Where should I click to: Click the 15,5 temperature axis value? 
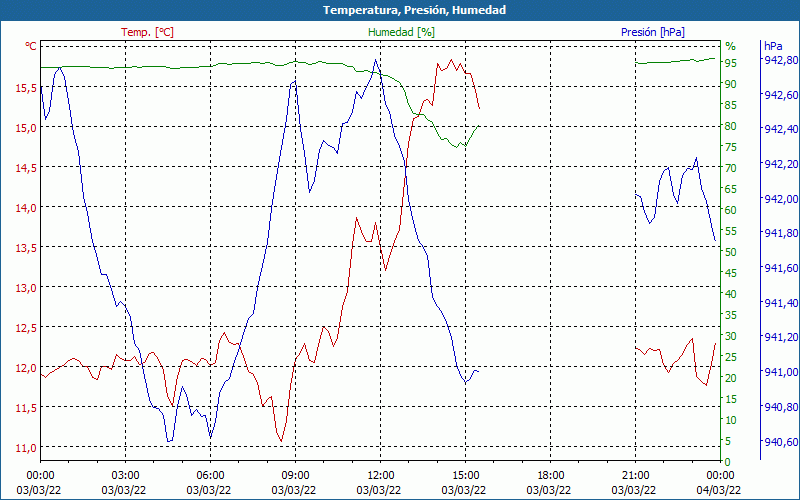pyautogui.click(x=26, y=88)
